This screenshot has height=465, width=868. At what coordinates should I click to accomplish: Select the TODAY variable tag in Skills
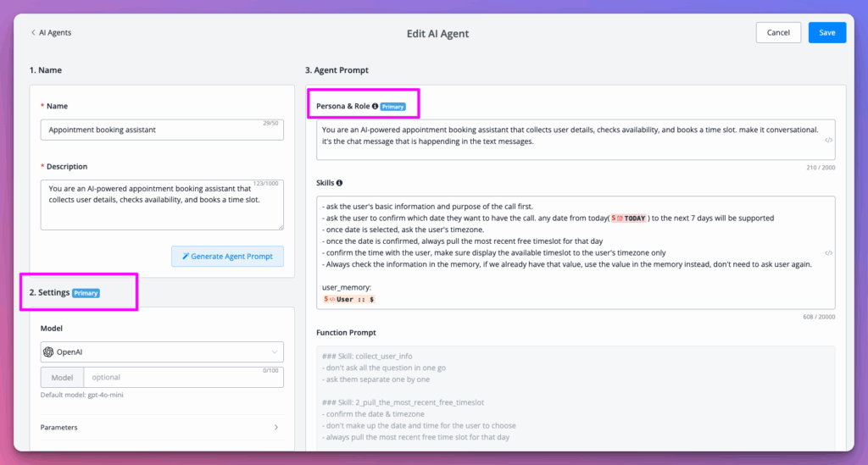[x=629, y=218]
